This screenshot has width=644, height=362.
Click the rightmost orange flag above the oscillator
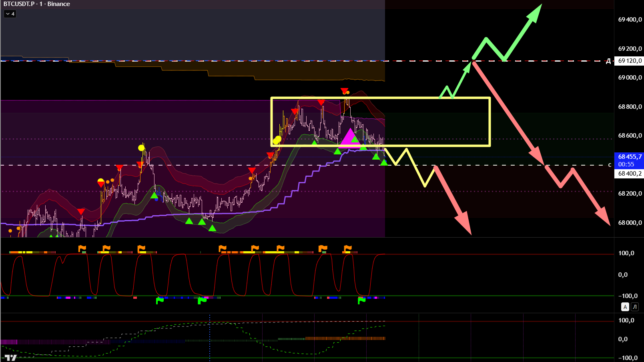coord(347,249)
